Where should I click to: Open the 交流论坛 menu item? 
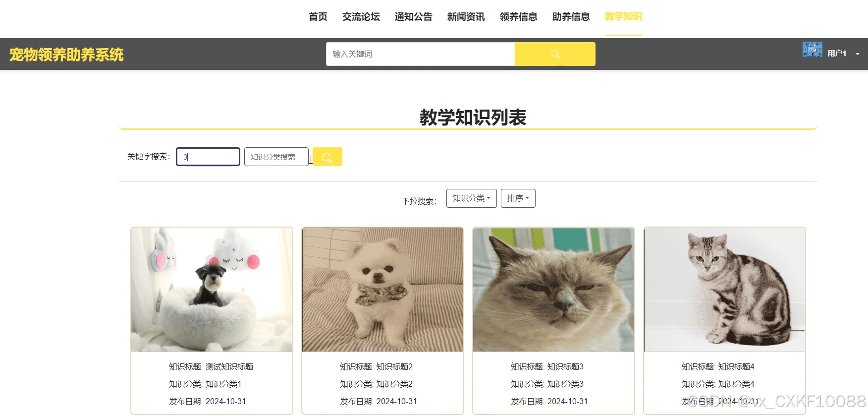pyautogui.click(x=361, y=17)
